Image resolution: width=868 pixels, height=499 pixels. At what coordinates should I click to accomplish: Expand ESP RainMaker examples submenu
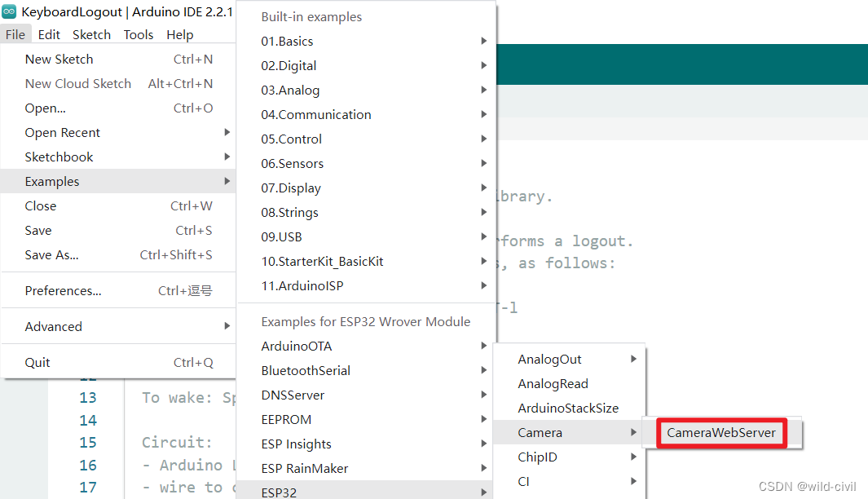tap(366, 468)
